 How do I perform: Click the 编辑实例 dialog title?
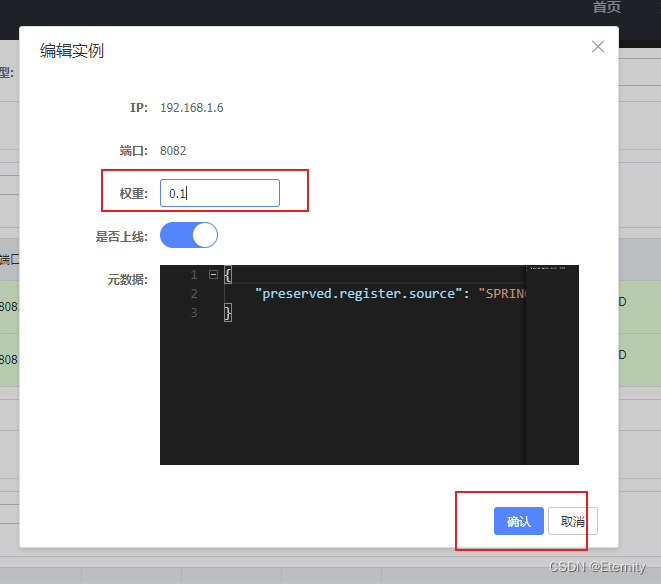coord(72,51)
